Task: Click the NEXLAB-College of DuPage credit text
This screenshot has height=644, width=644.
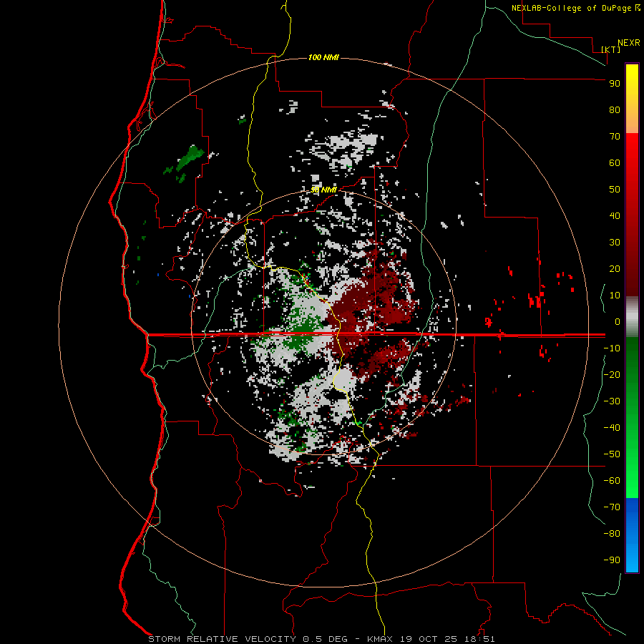Action: point(572,8)
